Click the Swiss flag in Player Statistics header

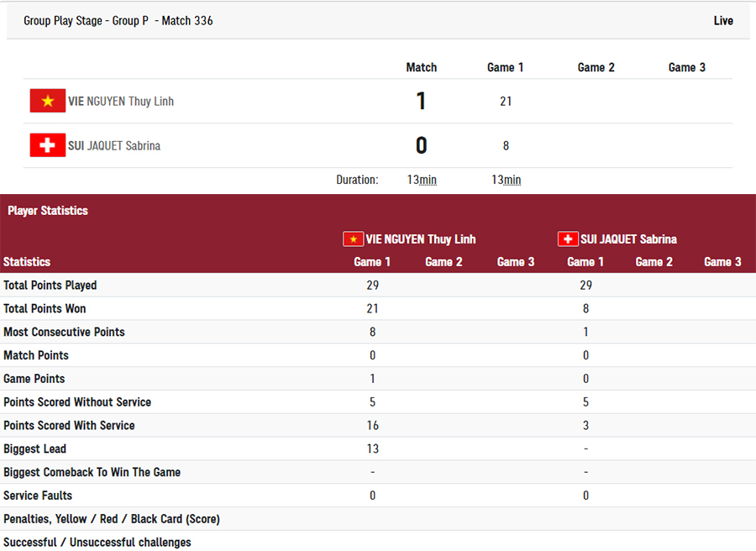point(568,239)
